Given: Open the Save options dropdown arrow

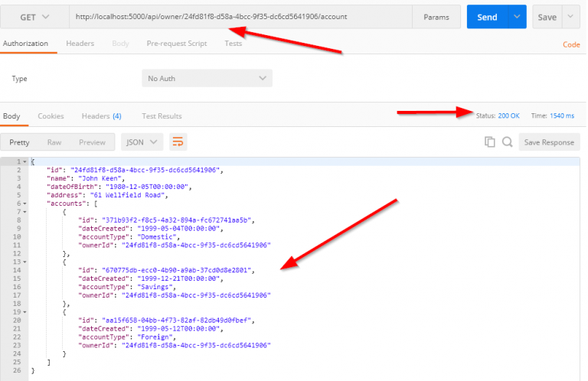Looking at the screenshot, I should 571,17.
